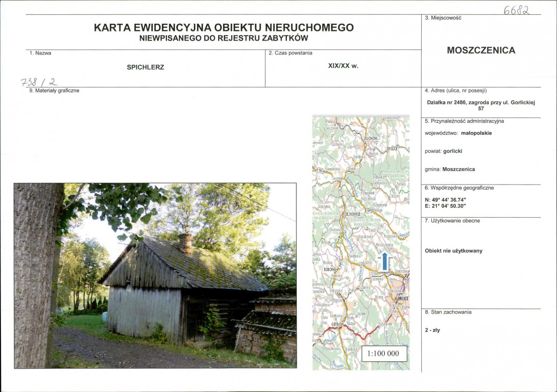Click the title KARTA EWIDENCYJNA OBIEKTU NIERUCHOMEGO
Viewport: 557px width, 392px height.
[224, 27]
